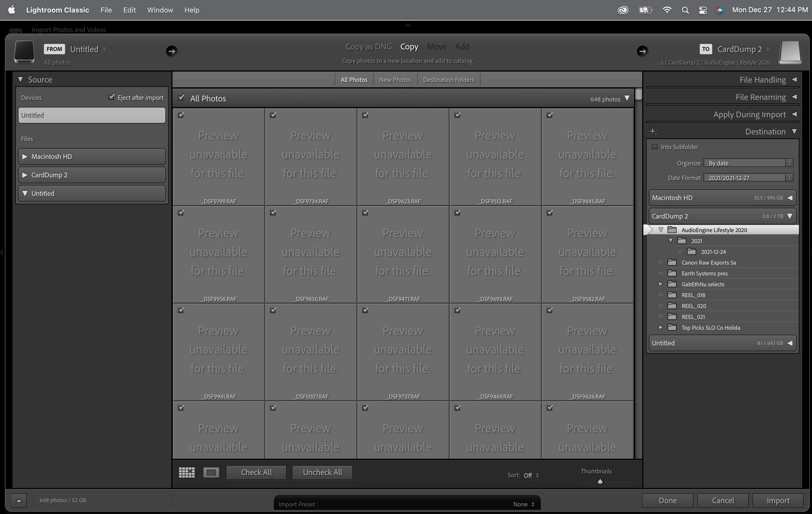
Task: Enable Into Subfolder checkbox
Action: coord(654,147)
